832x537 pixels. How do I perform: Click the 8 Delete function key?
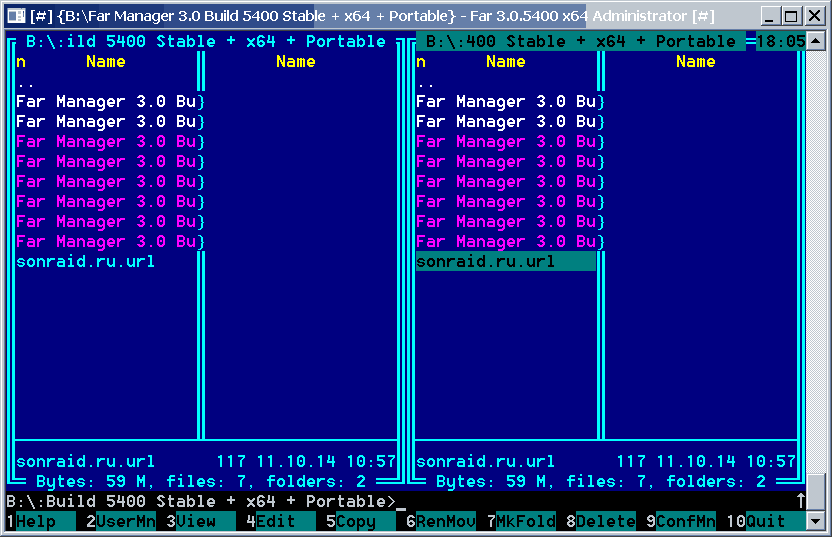601,522
